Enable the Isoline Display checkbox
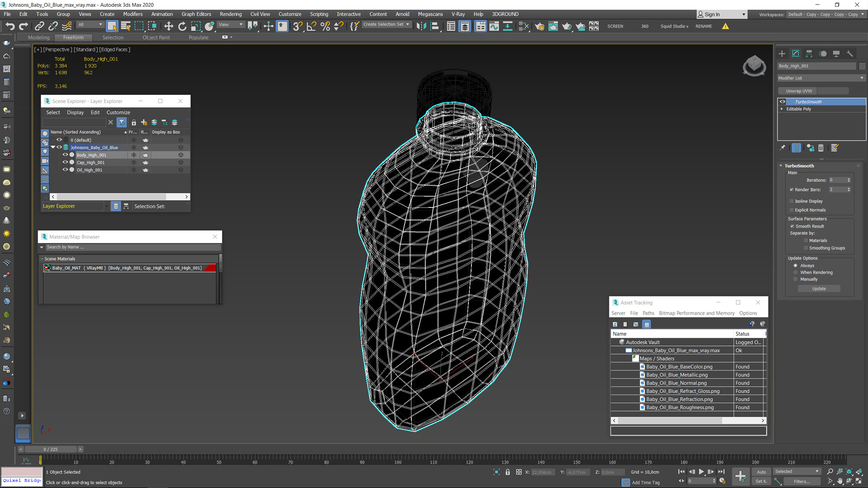 click(792, 201)
